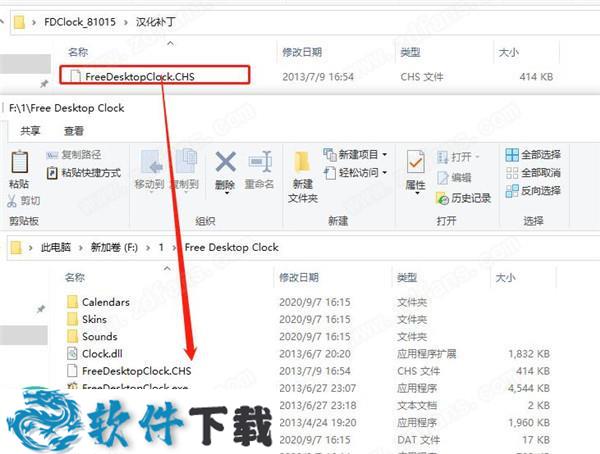This screenshot has height=454, width=600.
Task: Sort upper window by Name (名称) column
Action: [x=78, y=52]
